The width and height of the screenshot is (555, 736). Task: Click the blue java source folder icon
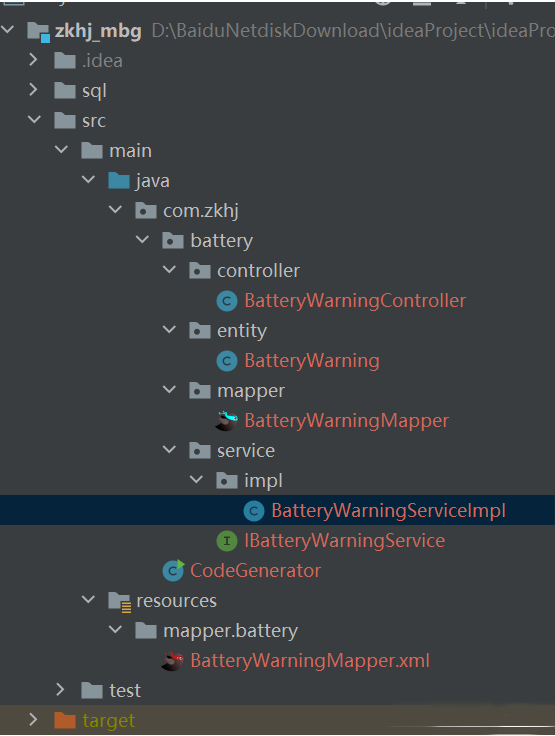click(x=119, y=181)
